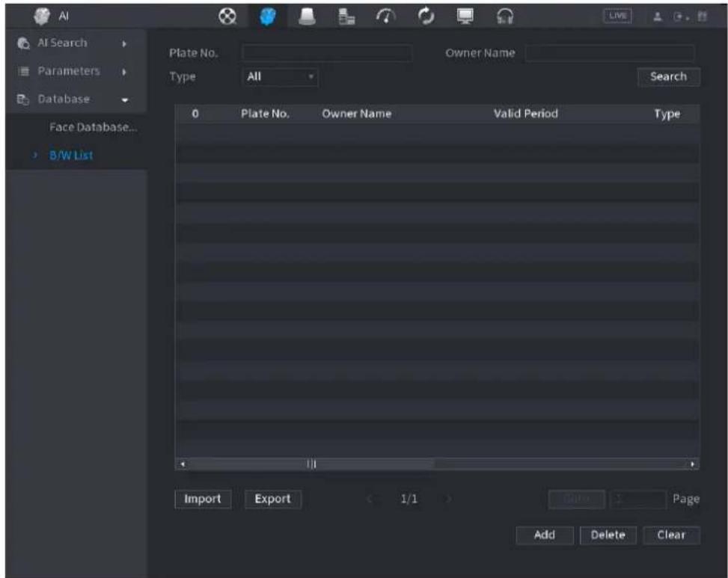728x578 pixels.
Task: Expand the AI Search menu arrow
Action: (x=124, y=44)
